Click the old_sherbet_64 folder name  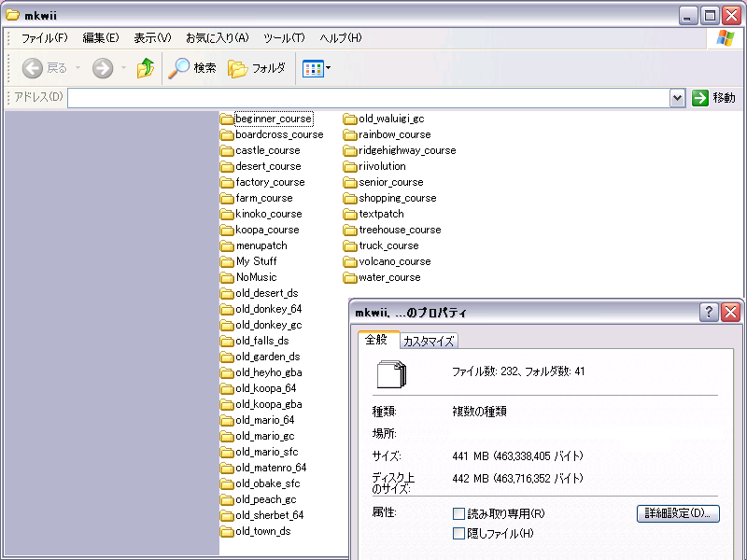(270, 515)
